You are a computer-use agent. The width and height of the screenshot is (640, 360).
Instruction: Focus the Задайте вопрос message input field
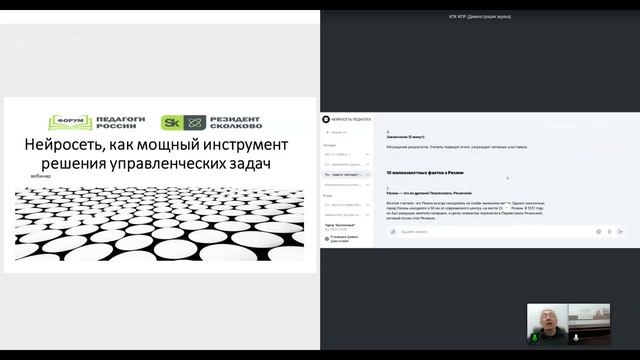pos(496,231)
